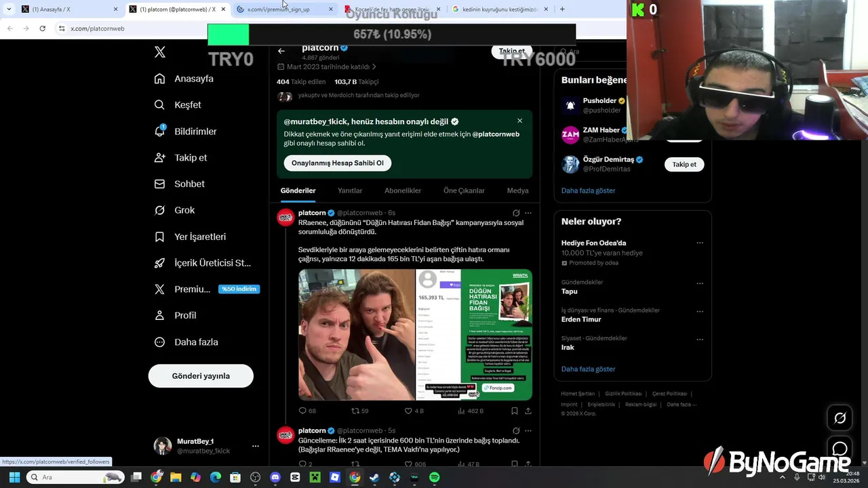Follow Özgür Demirtaş with Takip et
868x488 pixels.
(x=684, y=165)
